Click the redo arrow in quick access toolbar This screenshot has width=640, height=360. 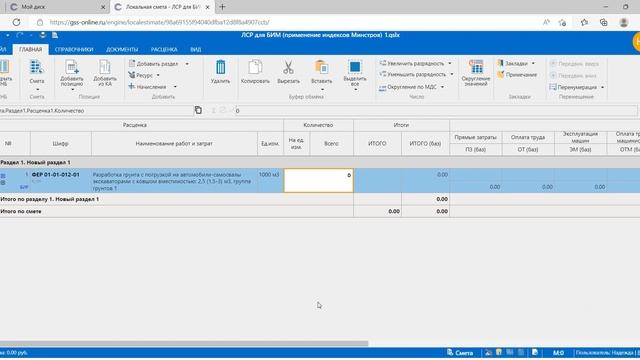pyautogui.click(x=19, y=35)
